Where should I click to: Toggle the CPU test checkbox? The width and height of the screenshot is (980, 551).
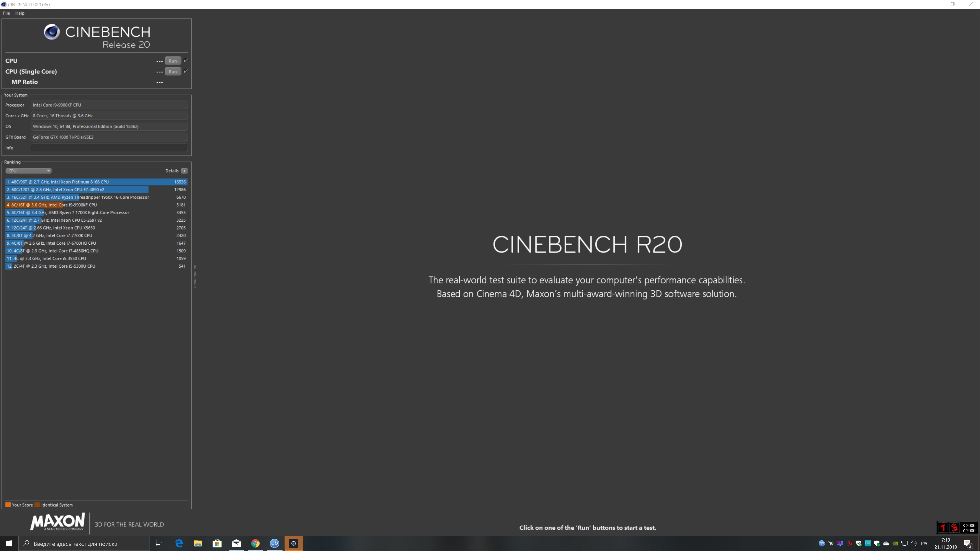[x=186, y=60]
